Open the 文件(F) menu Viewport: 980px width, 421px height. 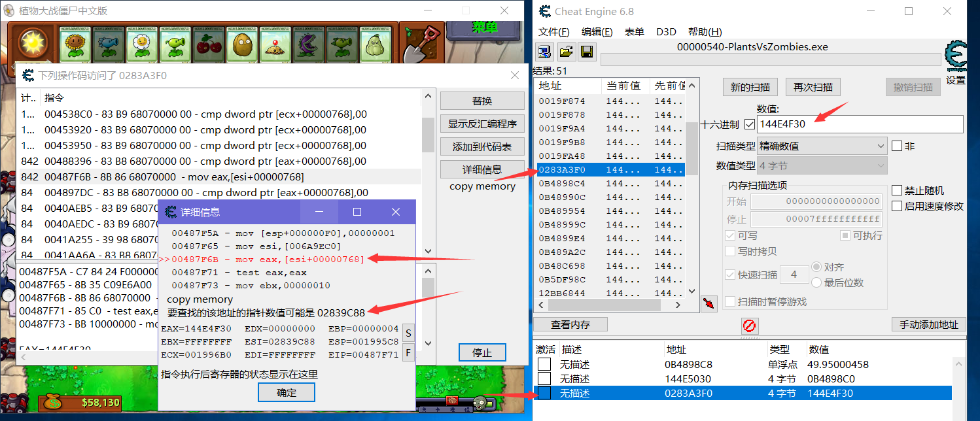553,32
